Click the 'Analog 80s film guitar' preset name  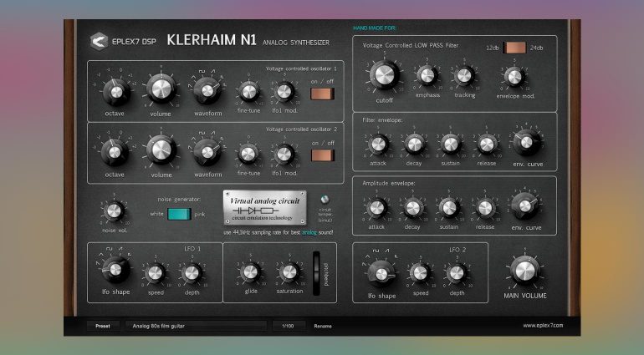pos(196,326)
